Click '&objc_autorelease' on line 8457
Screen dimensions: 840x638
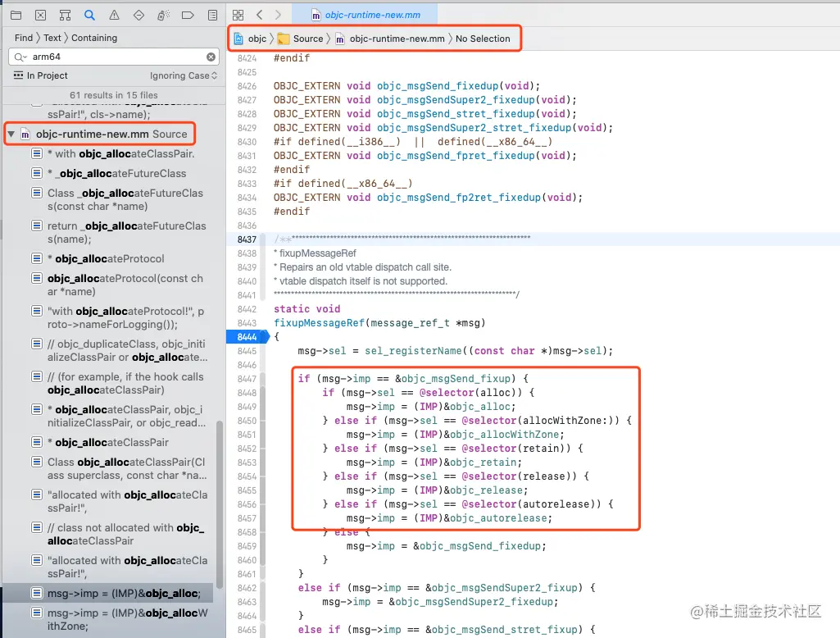click(495, 518)
